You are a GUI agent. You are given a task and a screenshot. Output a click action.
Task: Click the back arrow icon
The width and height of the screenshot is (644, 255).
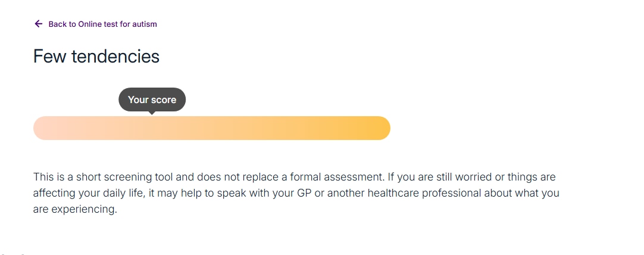pos(39,24)
